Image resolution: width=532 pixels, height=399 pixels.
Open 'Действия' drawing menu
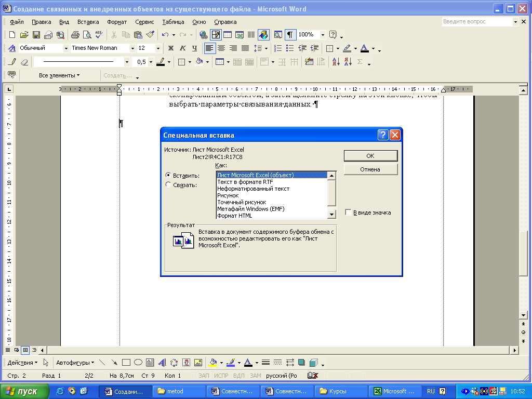(x=22, y=363)
